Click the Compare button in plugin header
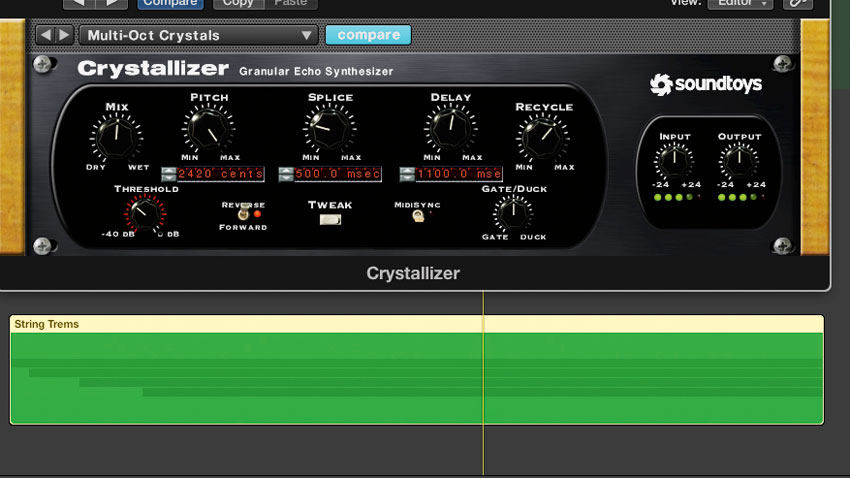850x478 pixels. pos(170,3)
